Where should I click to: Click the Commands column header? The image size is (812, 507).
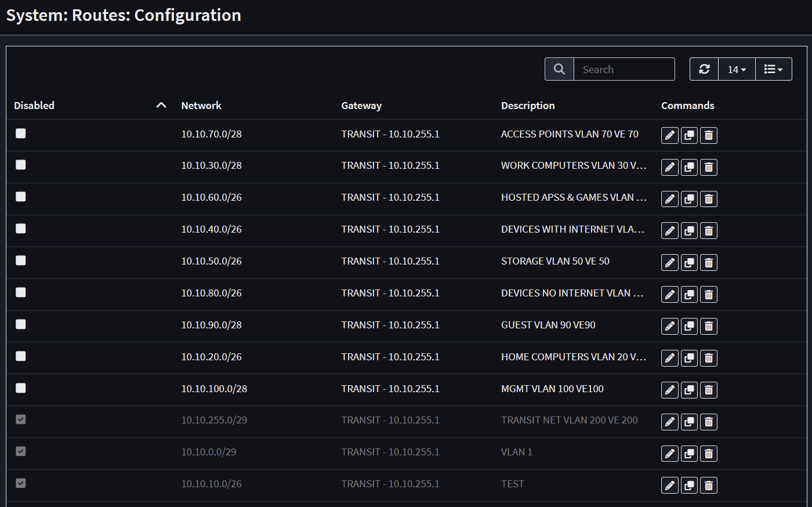pos(687,106)
